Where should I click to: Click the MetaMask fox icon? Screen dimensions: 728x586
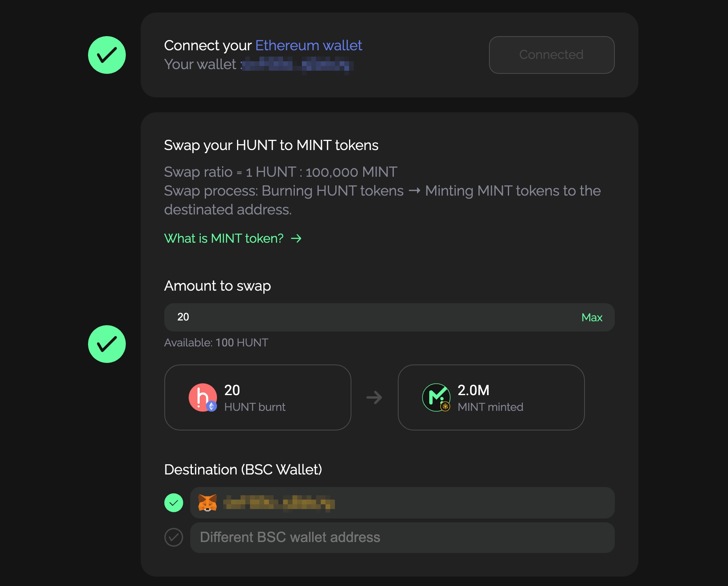pyautogui.click(x=208, y=503)
